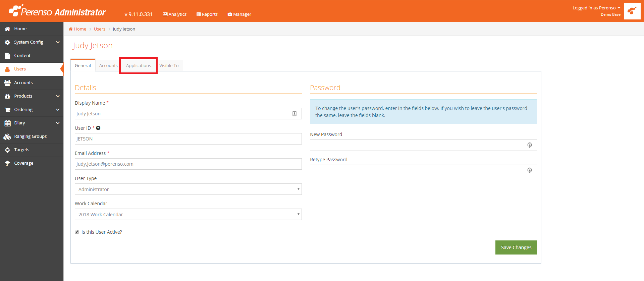The width and height of the screenshot is (644, 281).
Task: Click the Analytics chart icon
Action: (165, 14)
